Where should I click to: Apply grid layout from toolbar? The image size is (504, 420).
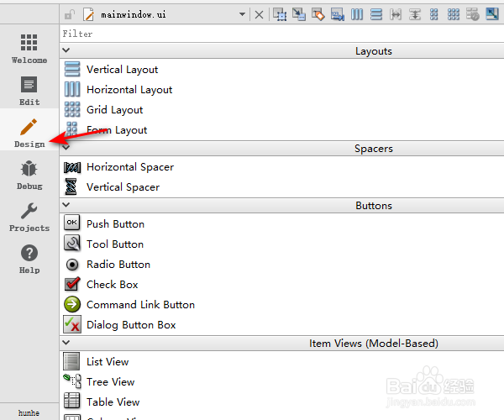coord(454,15)
